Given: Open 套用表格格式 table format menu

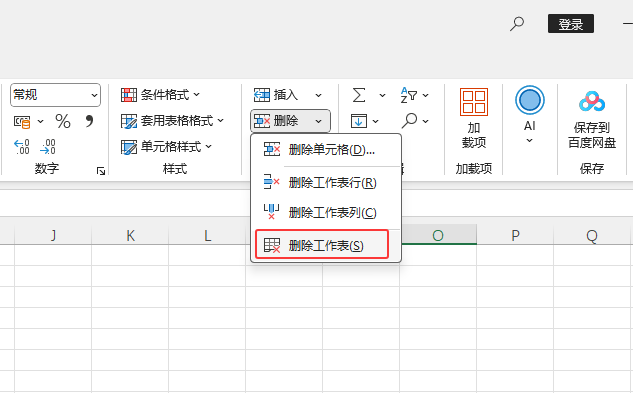Looking at the screenshot, I should point(172,121).
